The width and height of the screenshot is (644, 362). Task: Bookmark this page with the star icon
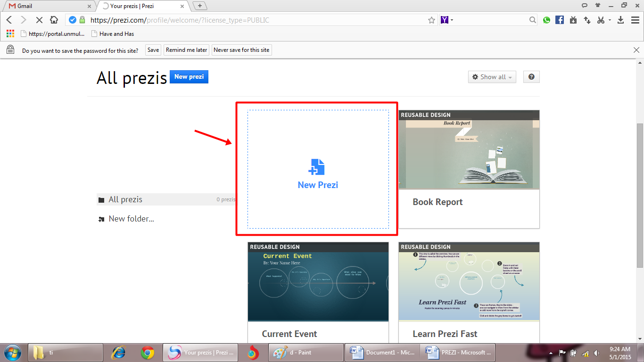point(431,20)
